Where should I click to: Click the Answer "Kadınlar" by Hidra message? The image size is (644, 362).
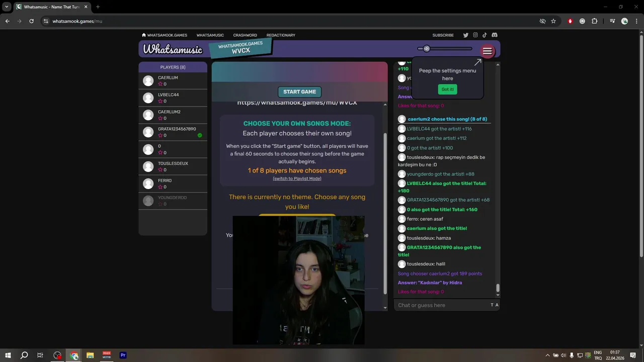click(x=430, y=283)
